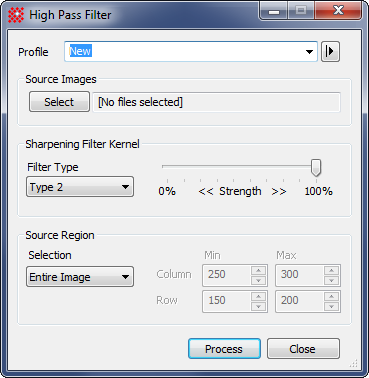369x378 pixels.
Task: Click the No files selected text box
Action: point(216,102)
